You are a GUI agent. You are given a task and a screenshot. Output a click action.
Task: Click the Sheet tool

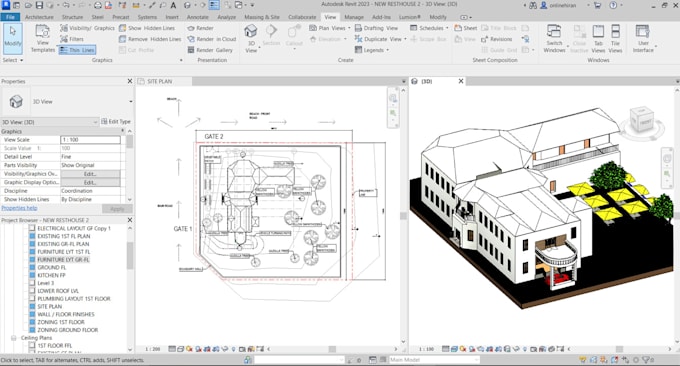[x=465, y=28]
